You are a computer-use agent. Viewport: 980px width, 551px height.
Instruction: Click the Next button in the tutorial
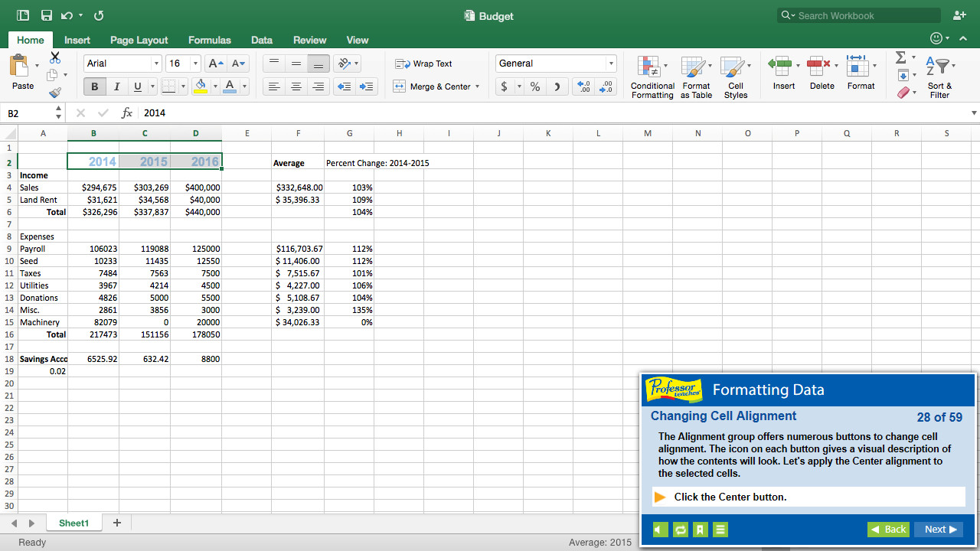tap(939, 529)
